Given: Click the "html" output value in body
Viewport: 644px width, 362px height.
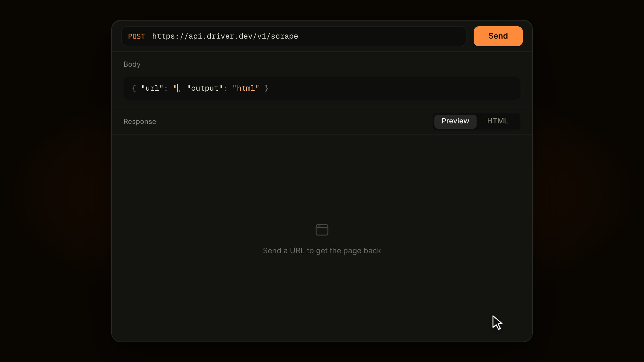Looking at the screenshot, I should [x=246, y=88].
